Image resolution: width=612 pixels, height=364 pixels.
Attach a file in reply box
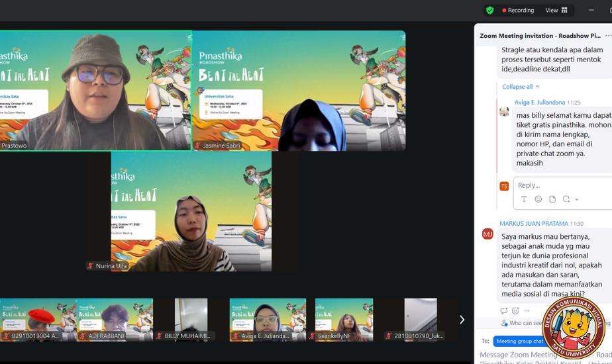pyautogui.click(x=552, y=199)
